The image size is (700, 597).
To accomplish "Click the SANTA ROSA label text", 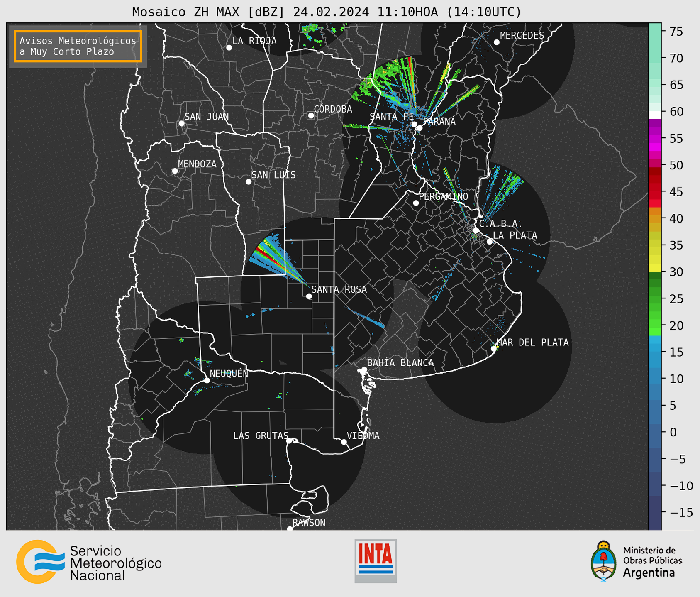I will (339, 290).
